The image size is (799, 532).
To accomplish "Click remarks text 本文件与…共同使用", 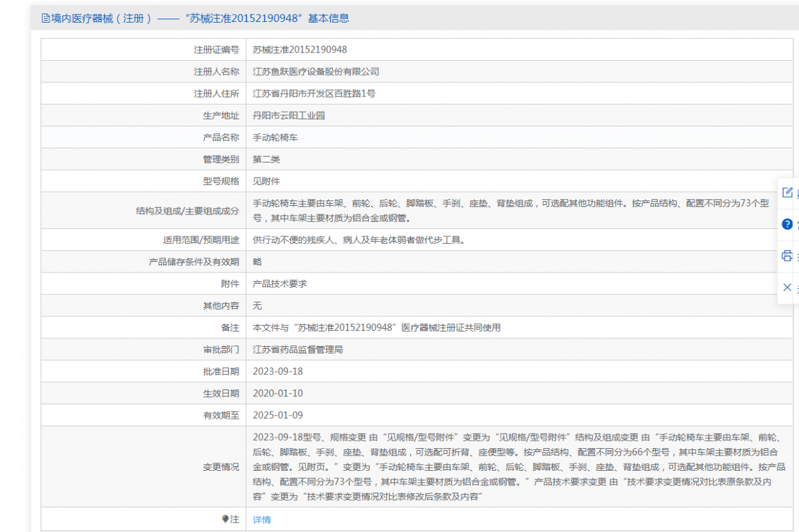I will pos(376,328).
